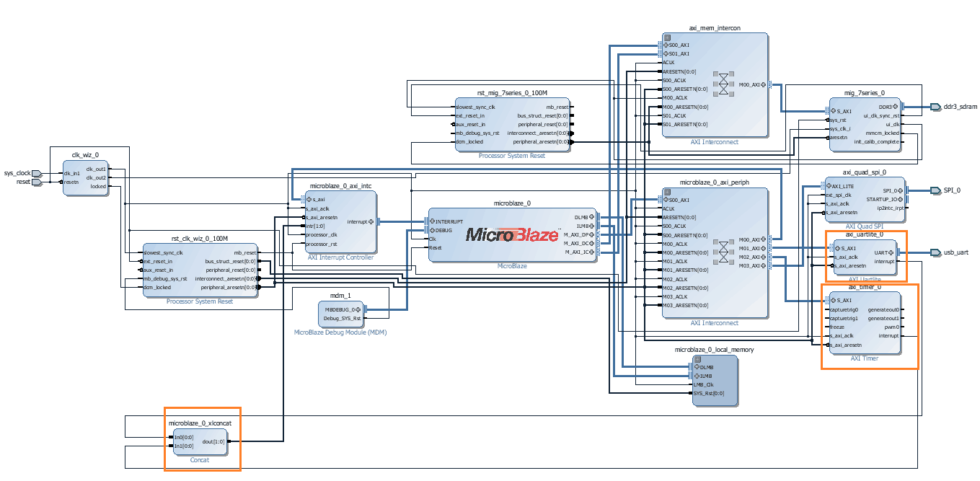This screenshot has width=980, height=481.
Task: Expand the microblaze_0_axi_periph hierarchy corner box
Action: click(667, 192)
